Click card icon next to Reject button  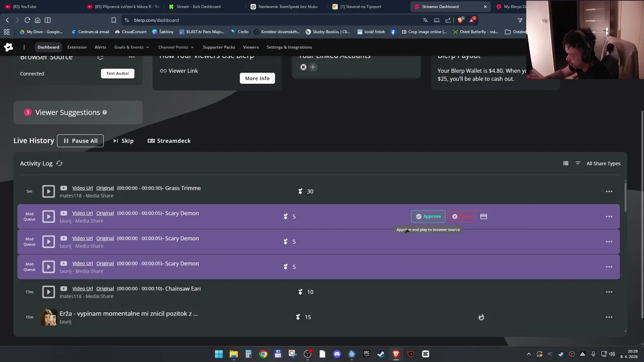point(484,216)
